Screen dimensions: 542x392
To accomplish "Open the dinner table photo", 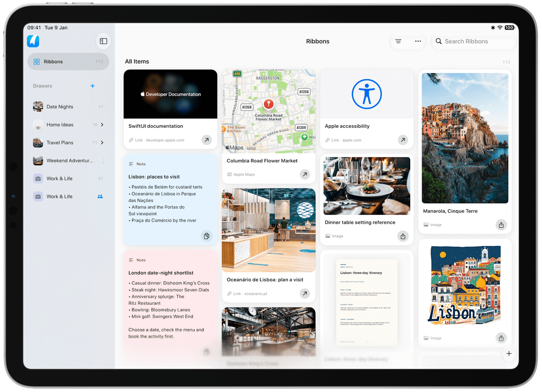I will [367, 186].
